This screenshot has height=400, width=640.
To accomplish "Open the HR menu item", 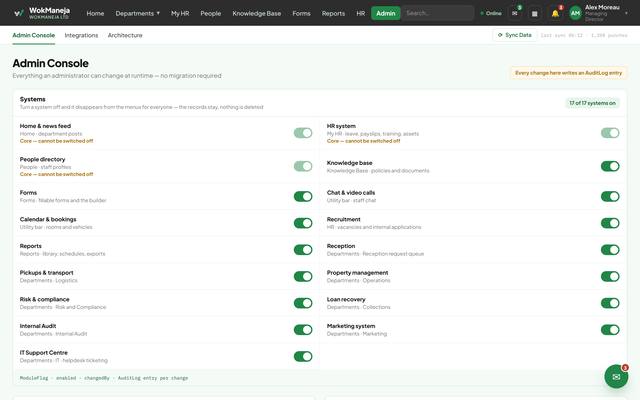I will 361,13.
